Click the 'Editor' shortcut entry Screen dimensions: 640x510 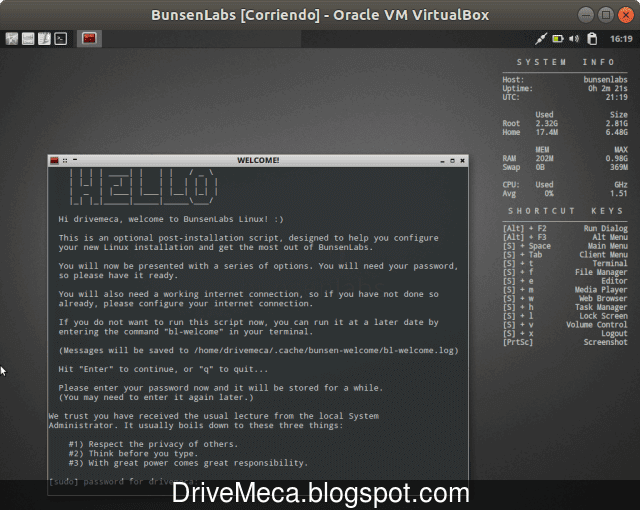(614, 281)
